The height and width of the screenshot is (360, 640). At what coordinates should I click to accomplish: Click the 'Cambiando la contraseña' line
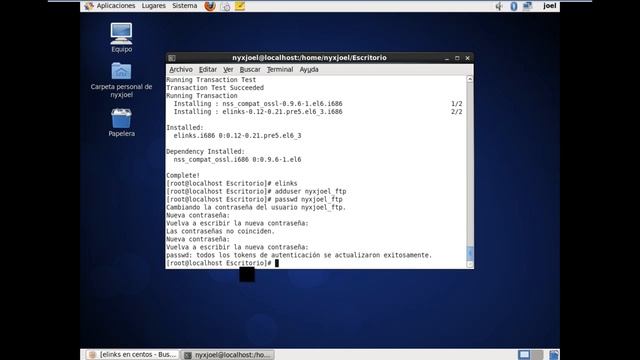256,207
